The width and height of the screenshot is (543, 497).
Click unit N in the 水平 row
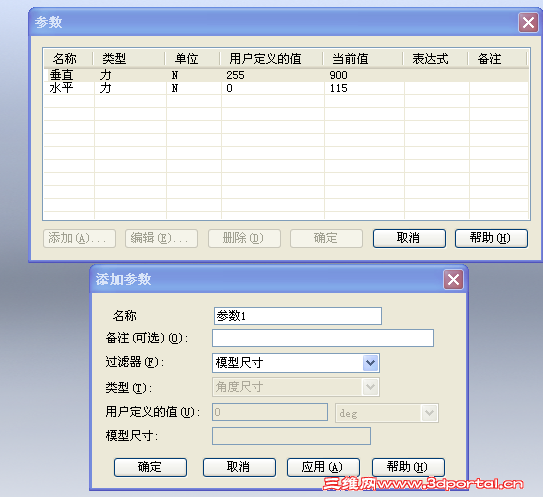pyautogui.click(x=175, y=88)
